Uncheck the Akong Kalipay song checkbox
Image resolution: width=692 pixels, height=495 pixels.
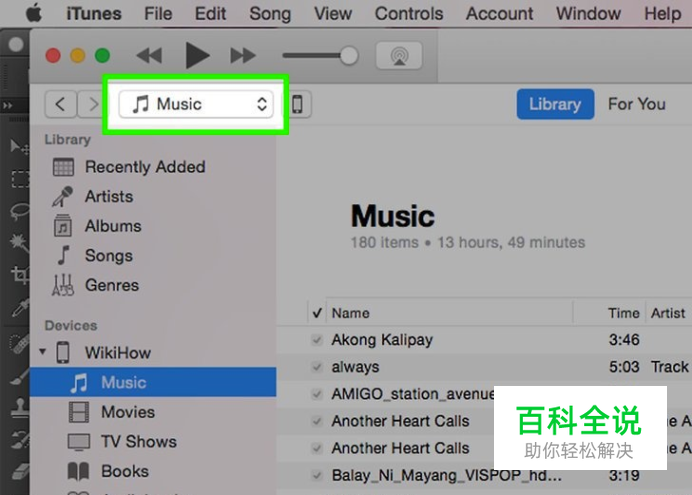(x=316, y=340)
